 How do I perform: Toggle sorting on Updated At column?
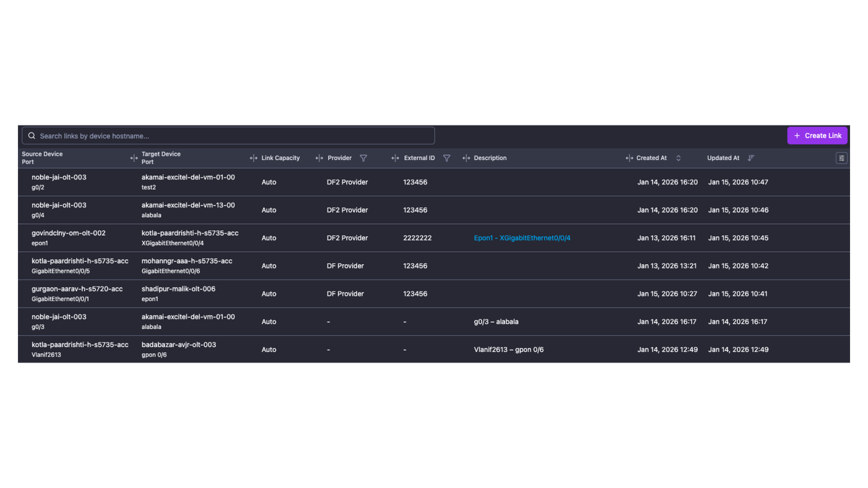click(751, 158)
